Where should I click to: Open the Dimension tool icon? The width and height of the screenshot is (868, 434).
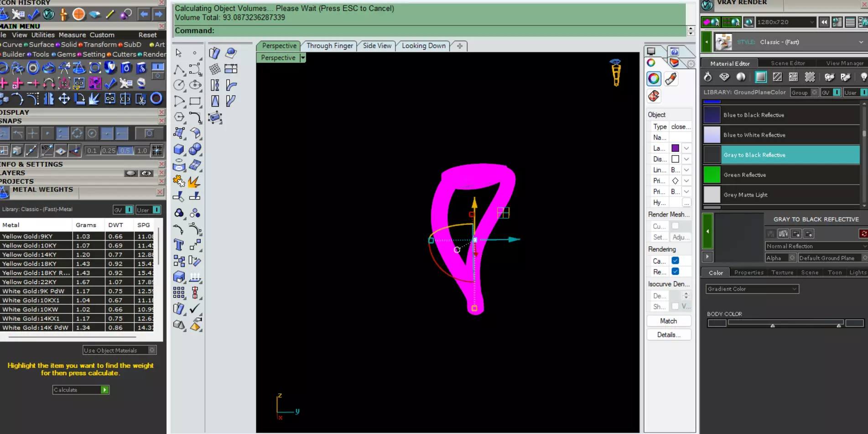coord(231,69)
